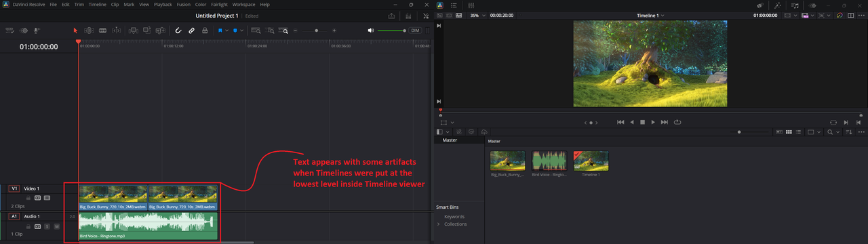Select the Blade Edit Mode tool
Viewport: 868px width, 244px height.
pyautogui.click(x=102, y=30)
